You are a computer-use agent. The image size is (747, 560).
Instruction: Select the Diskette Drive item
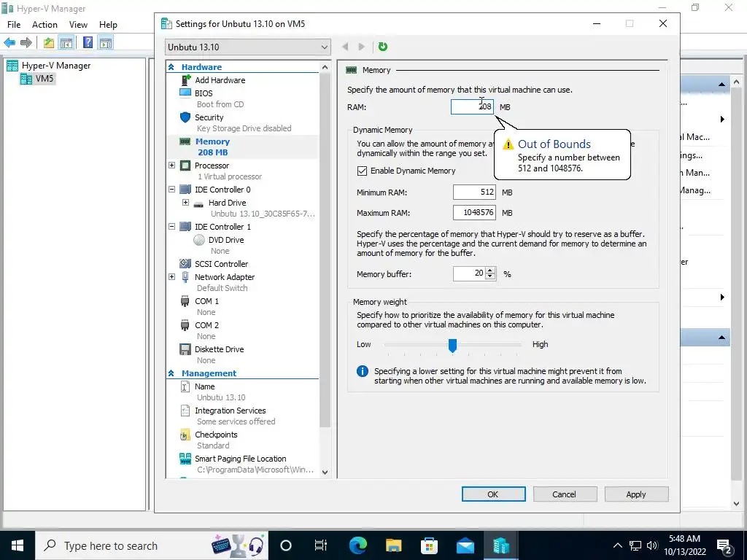click(219, 349)
